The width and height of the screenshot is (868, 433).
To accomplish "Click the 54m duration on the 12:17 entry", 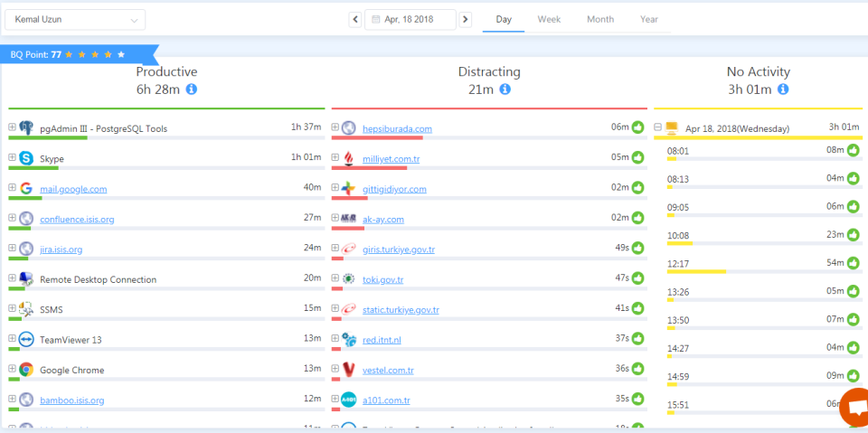I will click(x=835, y=262).
